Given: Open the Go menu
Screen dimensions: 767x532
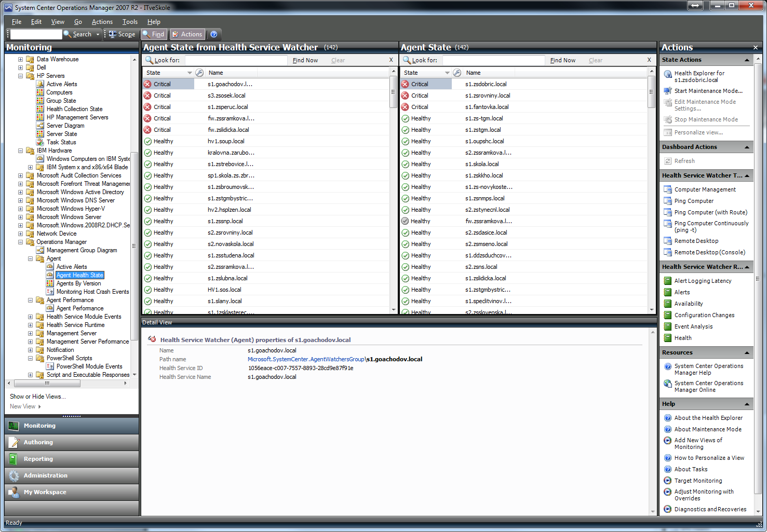Looking at the screenshot, I should tap(78, 22).
